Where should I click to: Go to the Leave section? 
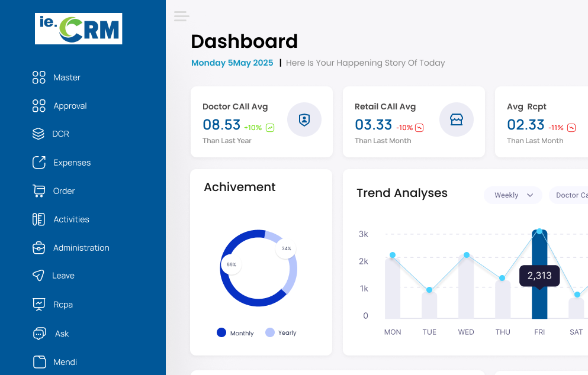pyautogui.click(x=63, y=276)
